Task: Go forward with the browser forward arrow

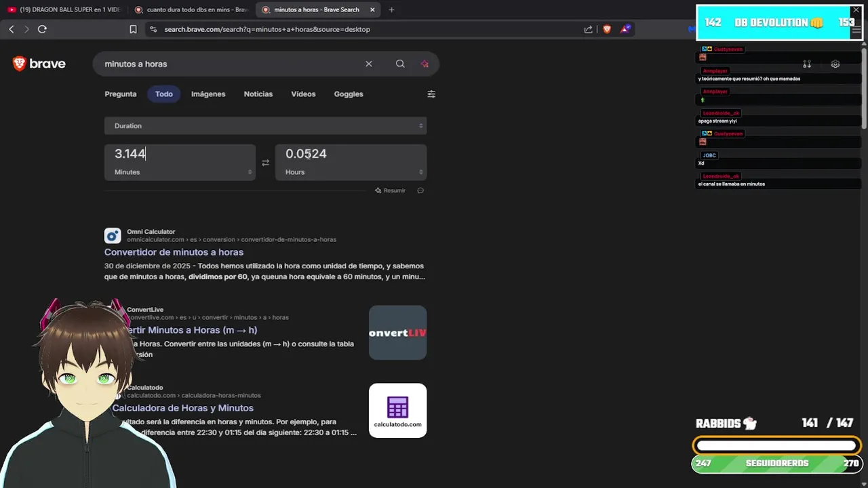Action: click(26, 29)
